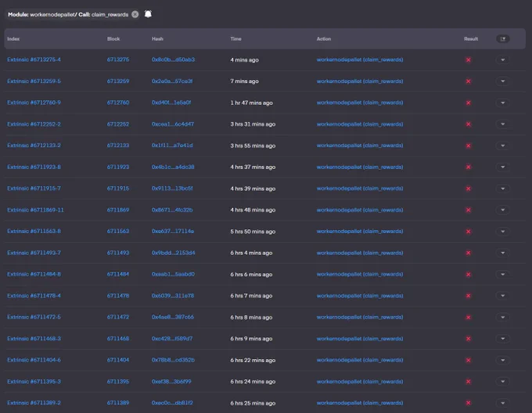
Task: Expand details of Extrinsic #6711923-8 row
Action: pyautogui.click(x=503, y=167)
